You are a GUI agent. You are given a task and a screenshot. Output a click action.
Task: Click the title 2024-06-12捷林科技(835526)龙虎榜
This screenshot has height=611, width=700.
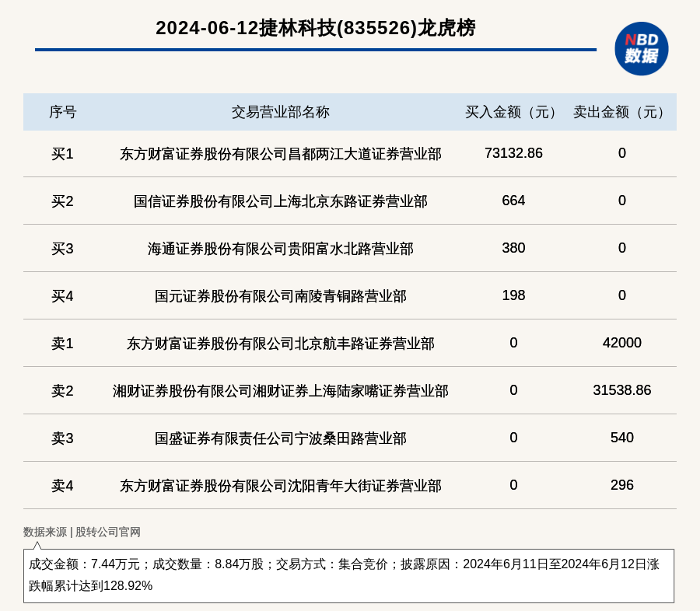tap(316, 28)
